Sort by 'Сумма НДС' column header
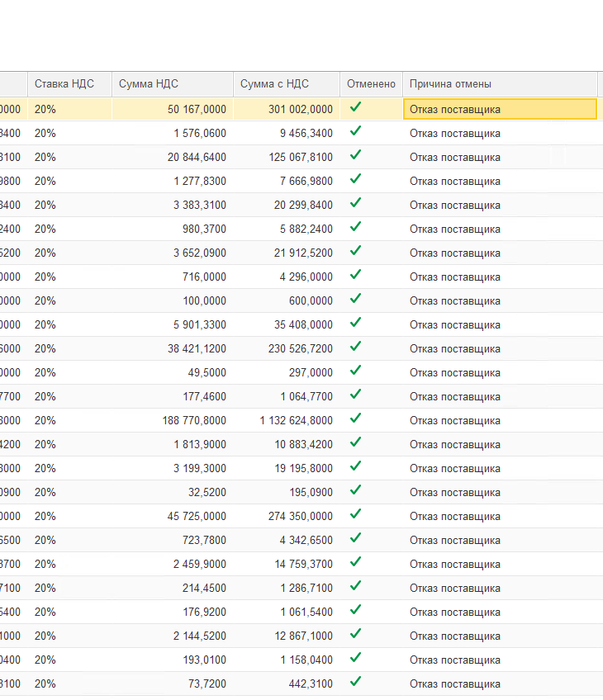This screenshot has height=700, width=603. [149, 83]
